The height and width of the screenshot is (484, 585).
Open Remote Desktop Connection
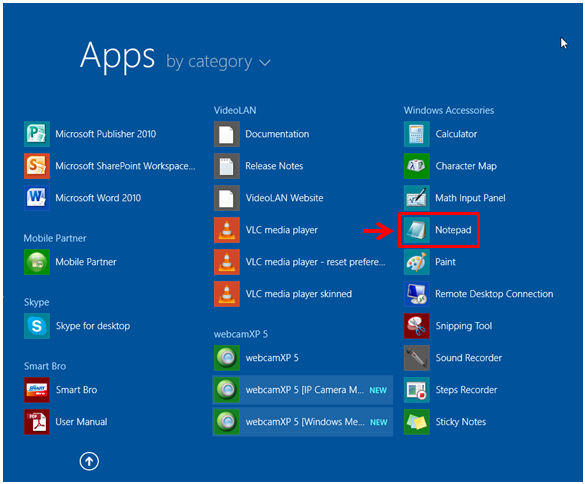pos(479,294)
